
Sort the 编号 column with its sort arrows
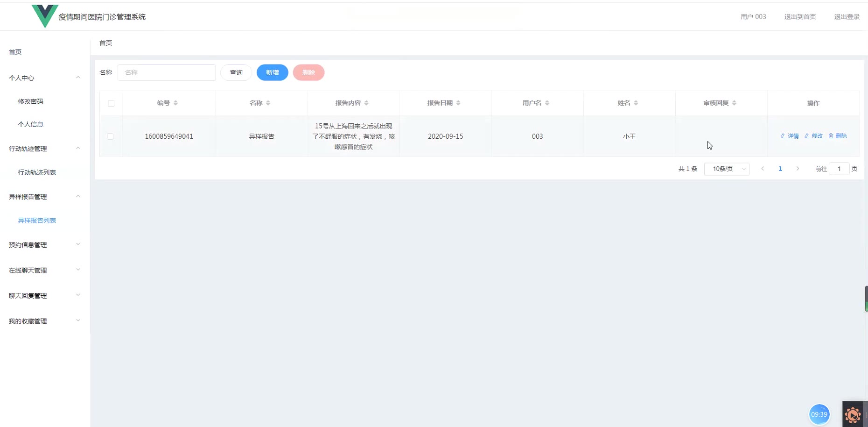(x=175, y=103)
